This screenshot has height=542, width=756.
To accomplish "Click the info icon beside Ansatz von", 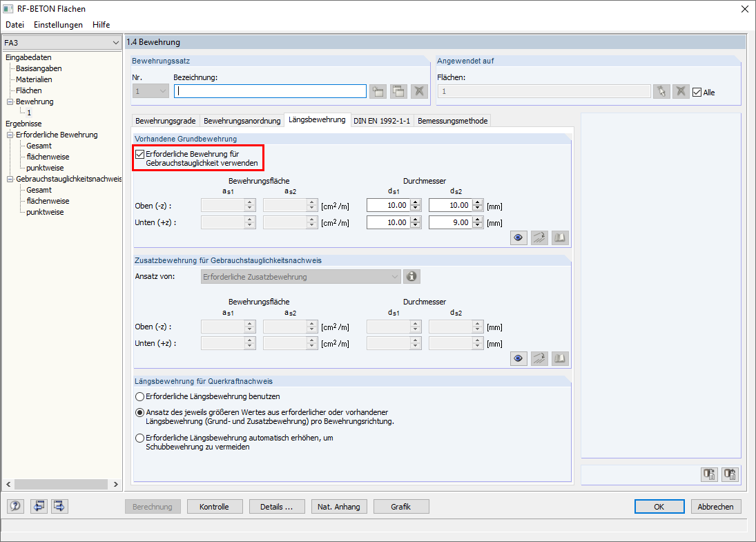I will pyautogui.click(x=411, y=276).
